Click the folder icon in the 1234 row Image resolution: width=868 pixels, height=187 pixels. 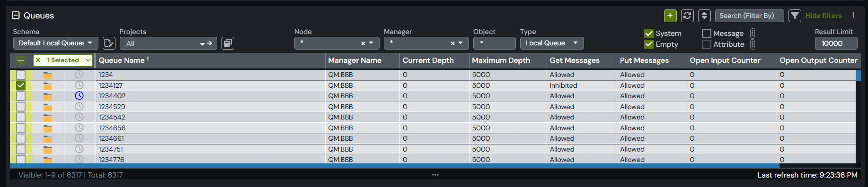tap(48, 75)
